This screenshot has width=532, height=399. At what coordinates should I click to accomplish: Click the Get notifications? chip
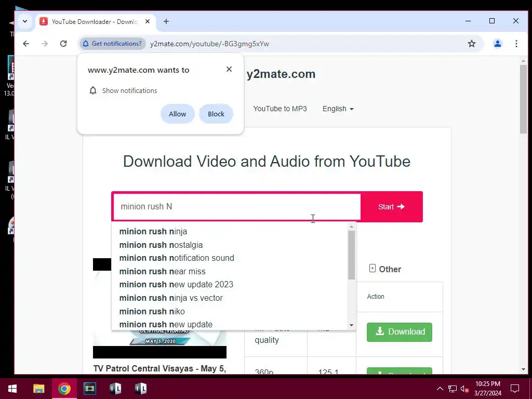113,44
